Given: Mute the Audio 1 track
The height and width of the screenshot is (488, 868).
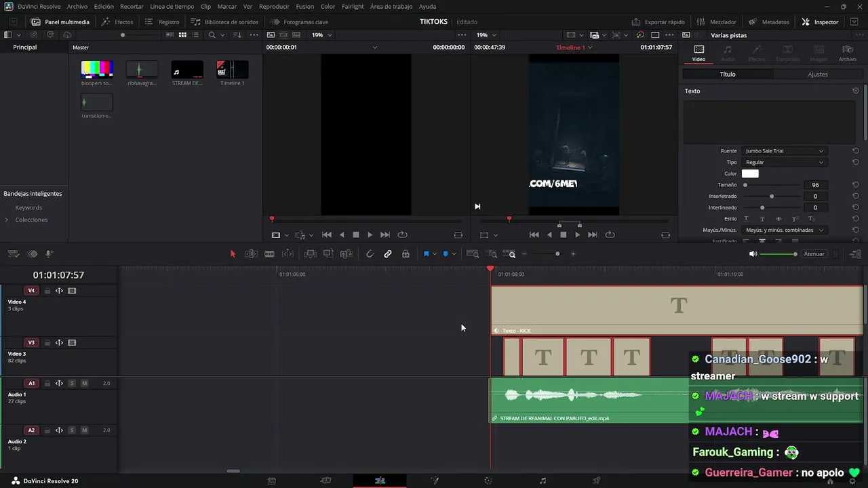Looking at the screenshot, I should tap(84, 384).
